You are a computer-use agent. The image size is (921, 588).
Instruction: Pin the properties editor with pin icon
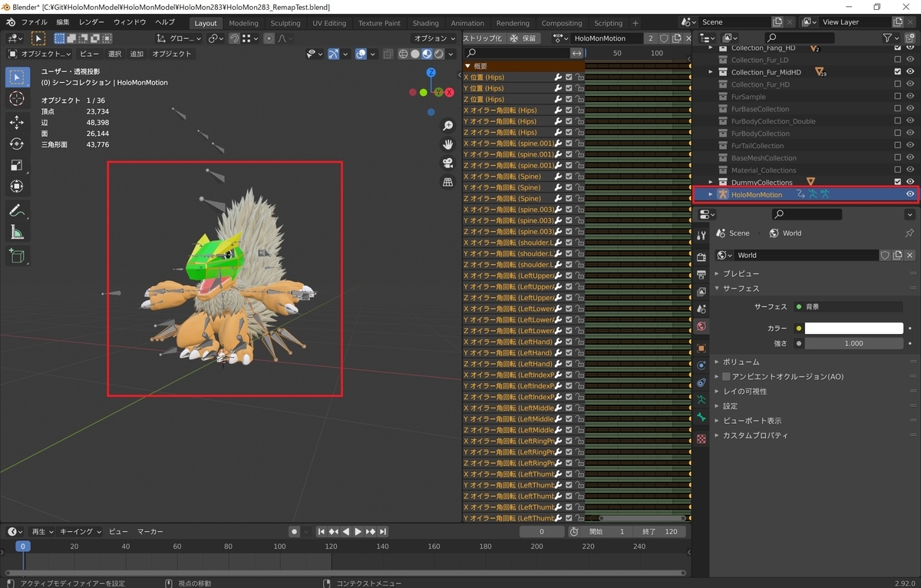pyautogui.click(x=909, y=233)
